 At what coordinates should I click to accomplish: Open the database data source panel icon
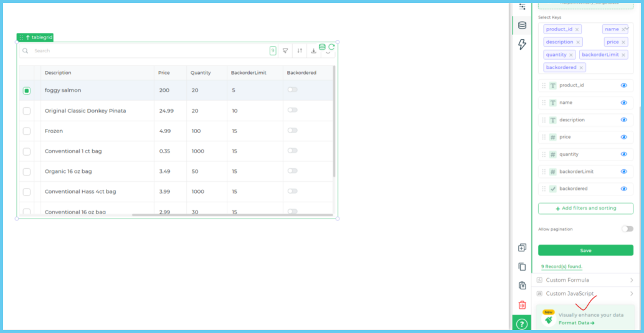pos(522,26)
